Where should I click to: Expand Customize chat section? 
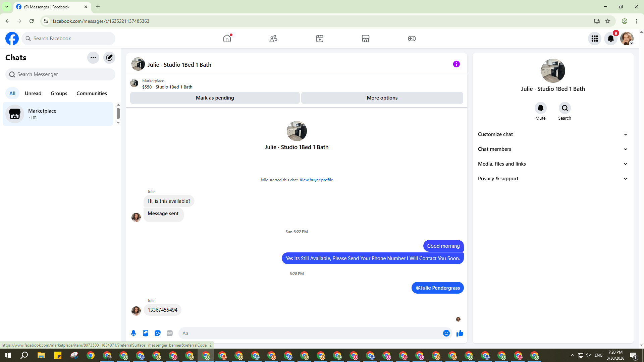552,134
